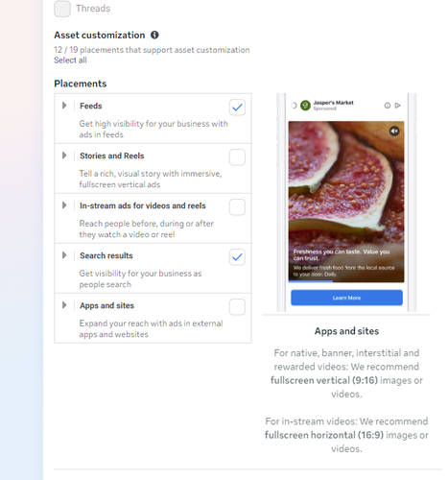Click the muted speaker icon on ad preview
Viewport: 448px width, 480px height.
(394, 131)
